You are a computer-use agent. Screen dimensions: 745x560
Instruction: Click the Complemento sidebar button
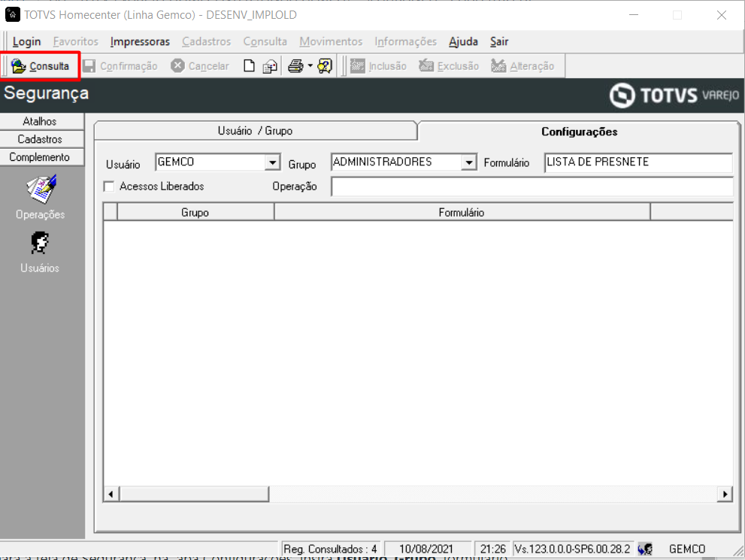[42, 157]
